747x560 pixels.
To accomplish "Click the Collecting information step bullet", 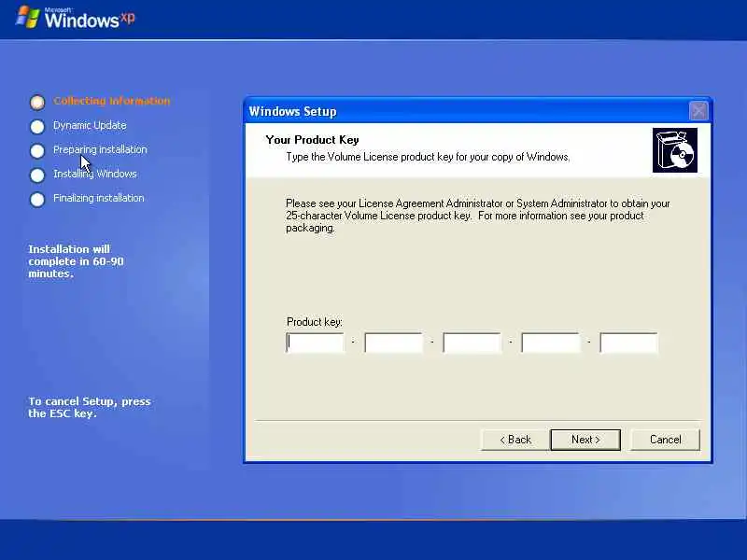I will point(37,102).
